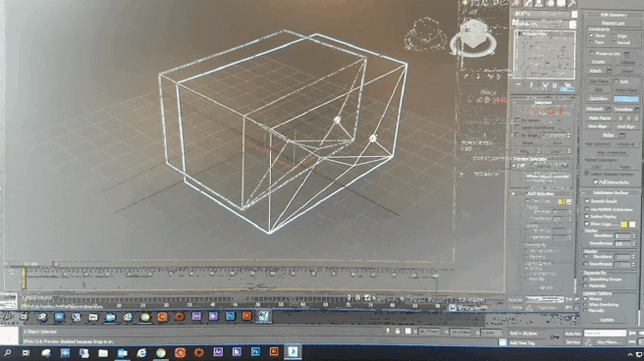Select the Element sub-object level icon
644x361 pixels.
click(x=560, y=111)
